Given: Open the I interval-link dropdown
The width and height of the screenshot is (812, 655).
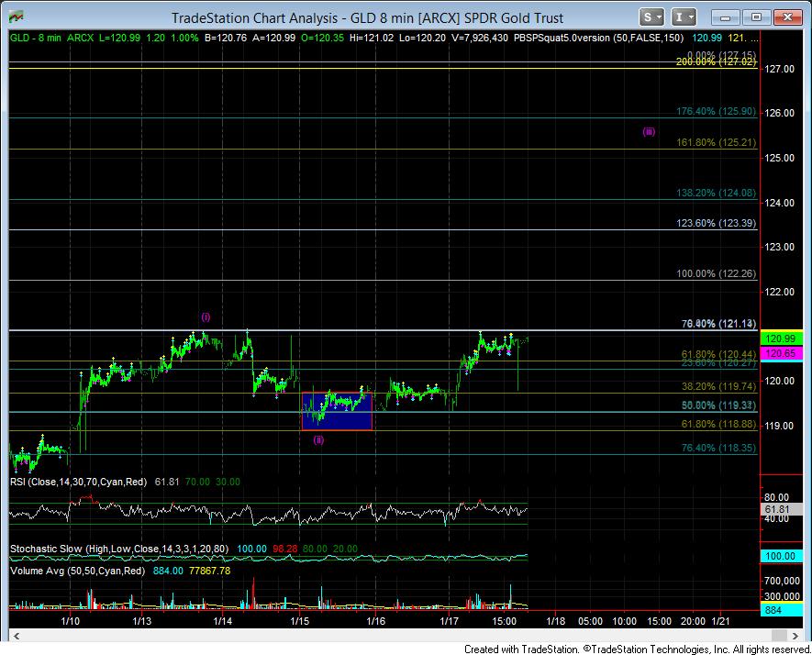Looking at the screenshot, I should (x=684, y=17).
